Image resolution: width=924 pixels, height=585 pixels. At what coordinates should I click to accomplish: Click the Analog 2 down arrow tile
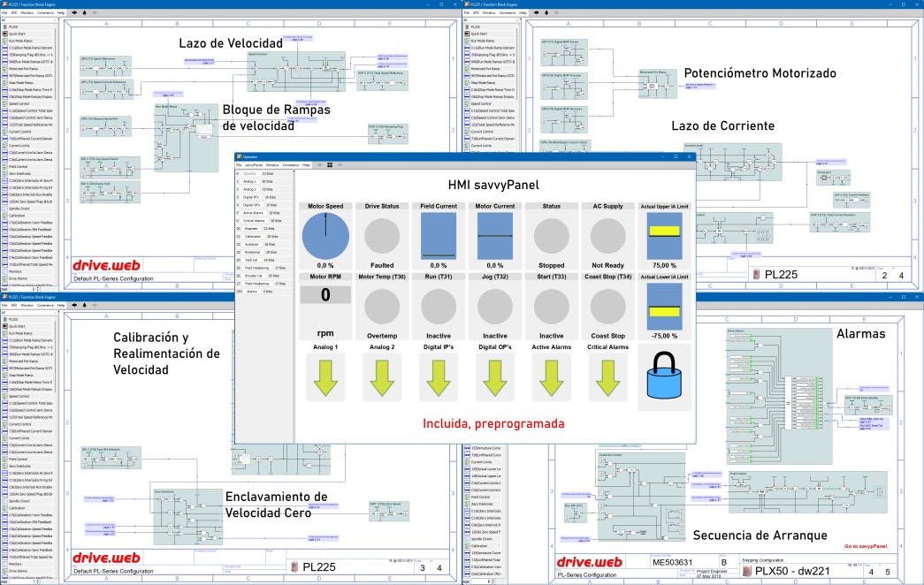click(x=382, y=377)
